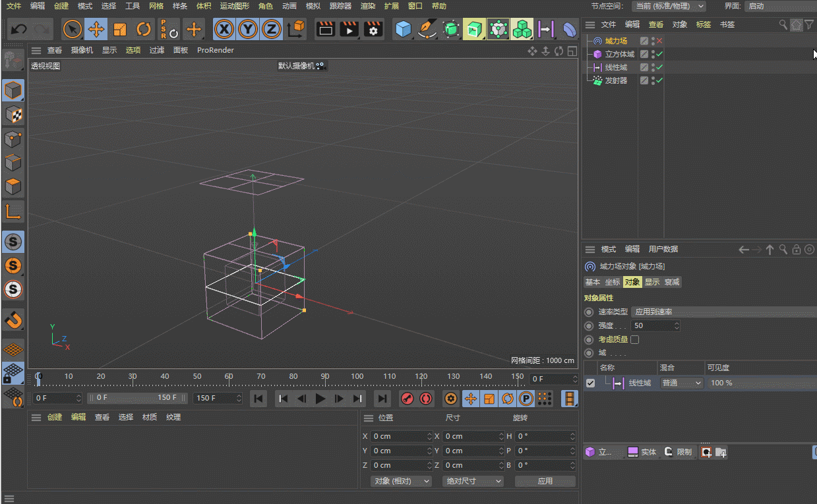Go to the start of animation

tap(258, 398)
